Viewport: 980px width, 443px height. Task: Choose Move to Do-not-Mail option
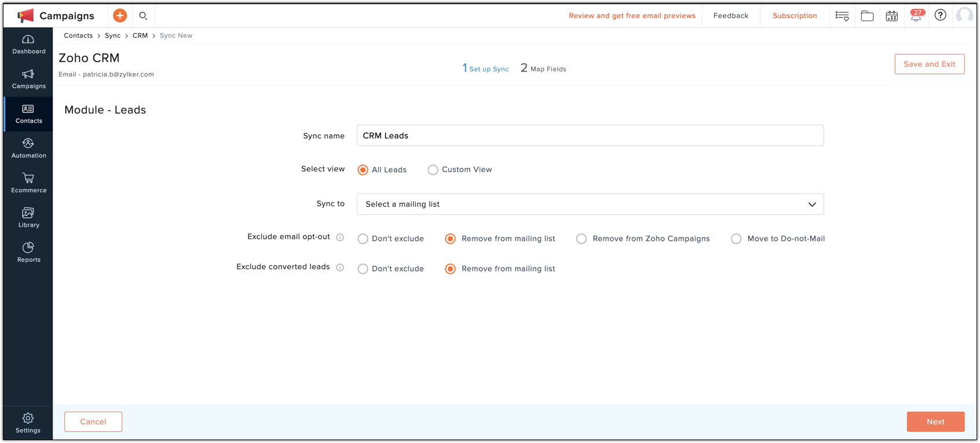pos(736,239)
